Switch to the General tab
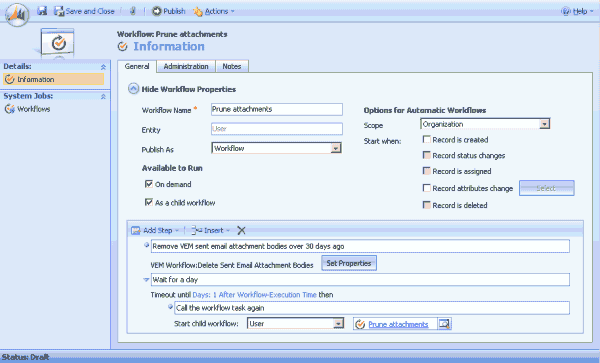 [x=137, y=67]
